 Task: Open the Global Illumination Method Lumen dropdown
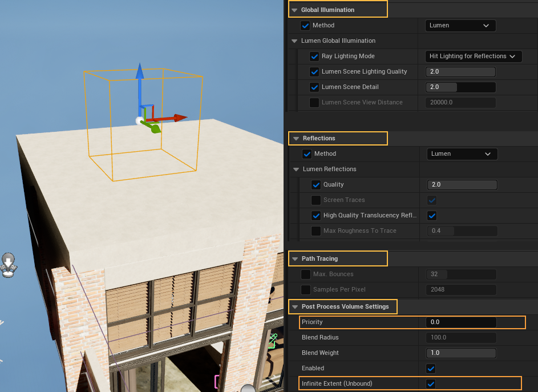[x=460, y=26]
